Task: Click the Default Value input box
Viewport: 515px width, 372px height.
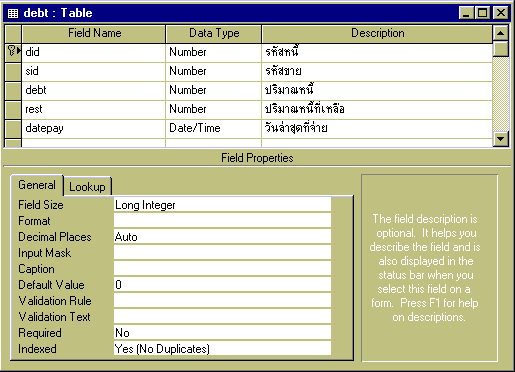Action: [x=222, y=285]
